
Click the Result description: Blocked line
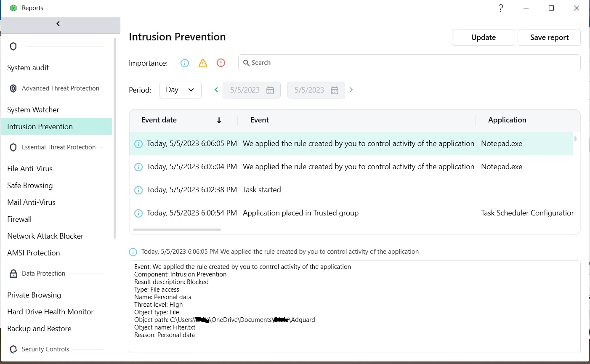(171, 282)
